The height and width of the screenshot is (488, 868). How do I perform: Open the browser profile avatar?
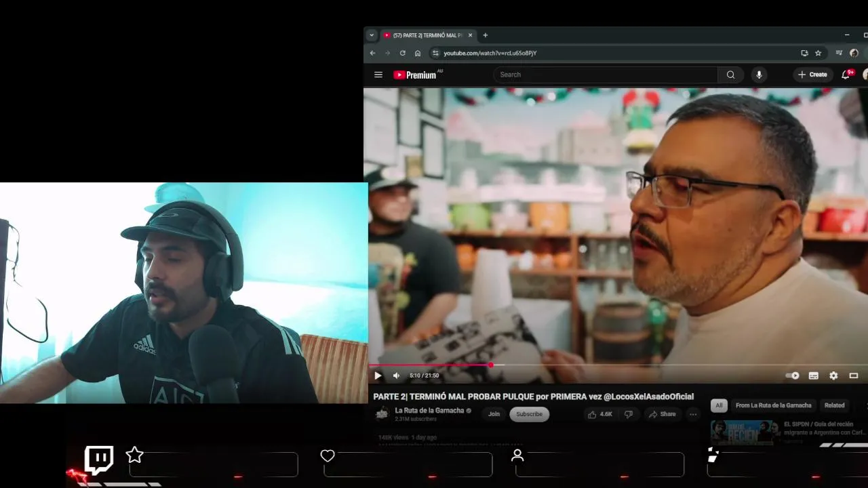854,53
